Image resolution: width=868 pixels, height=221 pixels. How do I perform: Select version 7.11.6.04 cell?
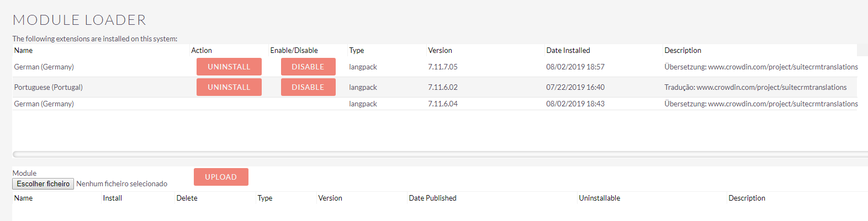point(443,104)
